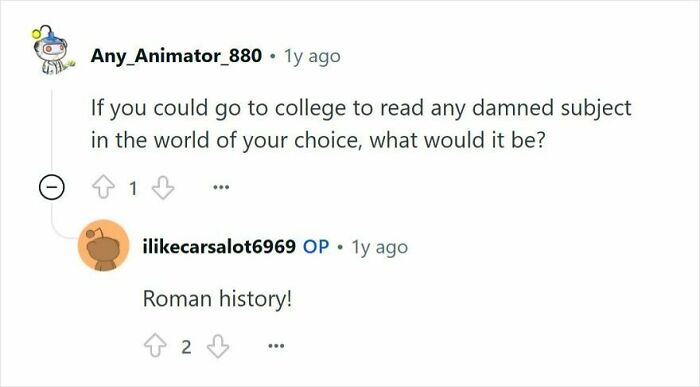The image size is (700, 387).
Task: Click the college subject question text
Action: 361,124
